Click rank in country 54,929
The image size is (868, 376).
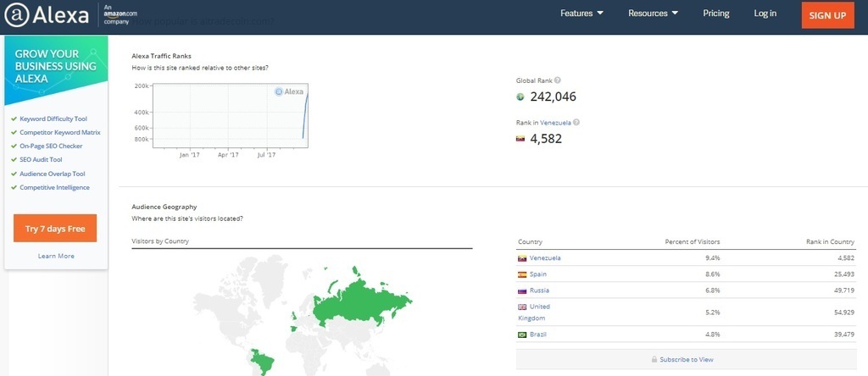[x=844, y=312]
